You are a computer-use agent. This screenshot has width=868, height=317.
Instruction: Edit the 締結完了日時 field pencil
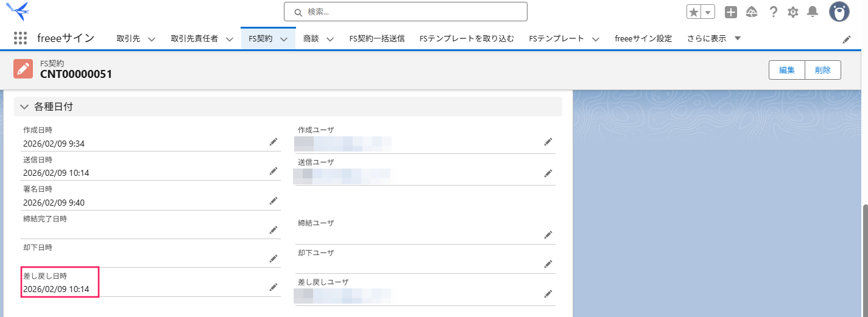coord(273,230)
